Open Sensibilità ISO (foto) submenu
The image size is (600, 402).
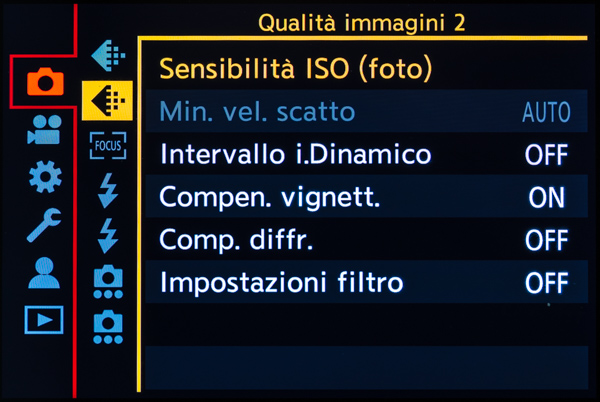(296, 69)
